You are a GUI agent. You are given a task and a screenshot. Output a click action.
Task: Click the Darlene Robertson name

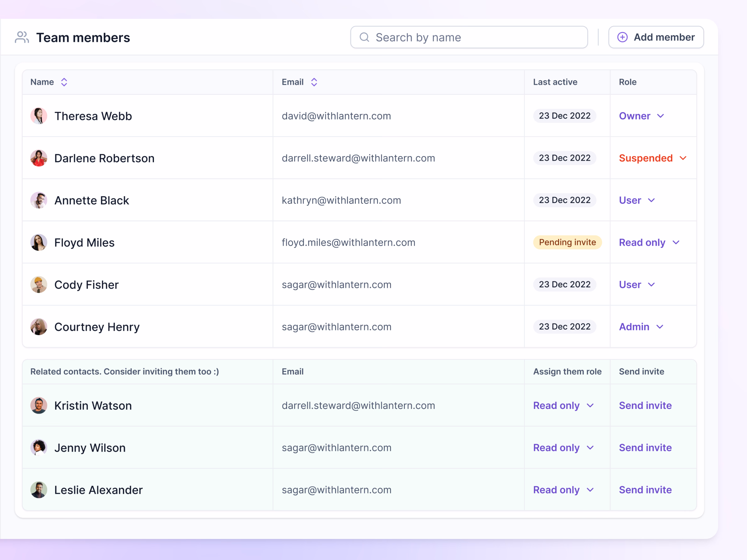click(104, 158)
